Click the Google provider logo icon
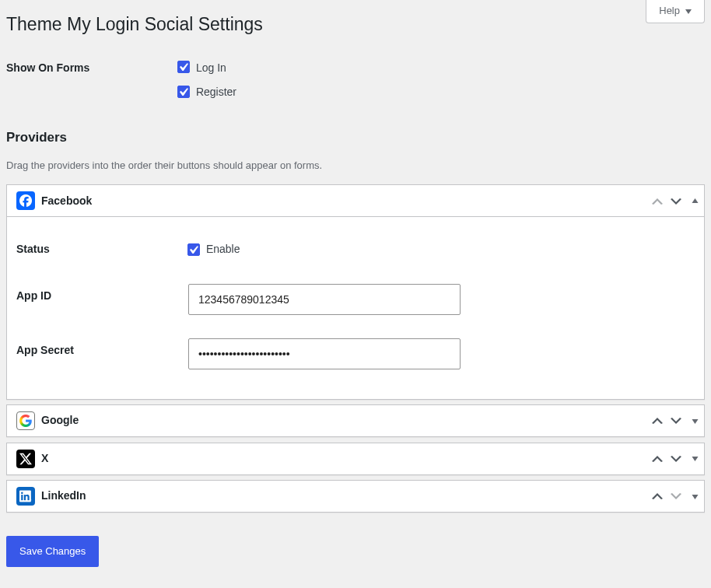Image resolution: width=711 pixels, height=588 pixels. pos(26,421)
